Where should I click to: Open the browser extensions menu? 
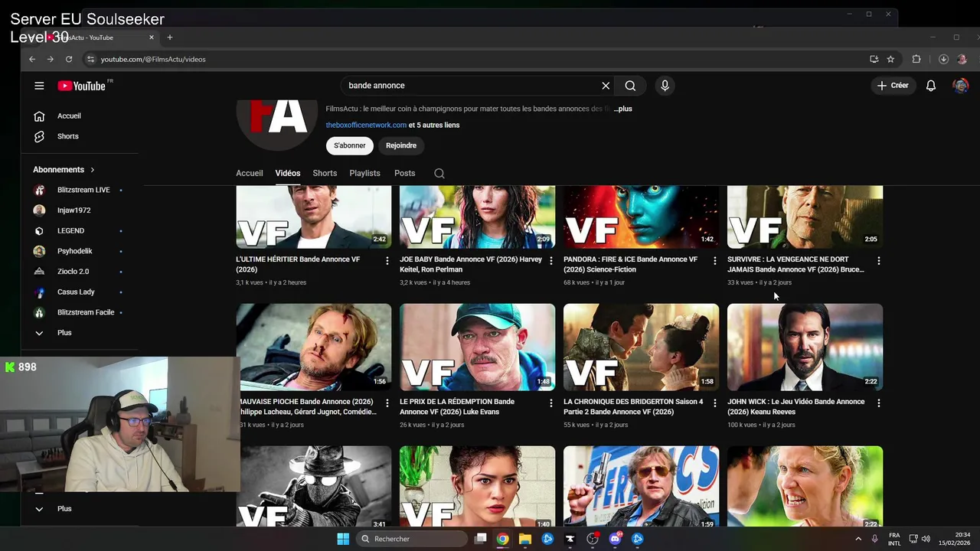[916, 59]
